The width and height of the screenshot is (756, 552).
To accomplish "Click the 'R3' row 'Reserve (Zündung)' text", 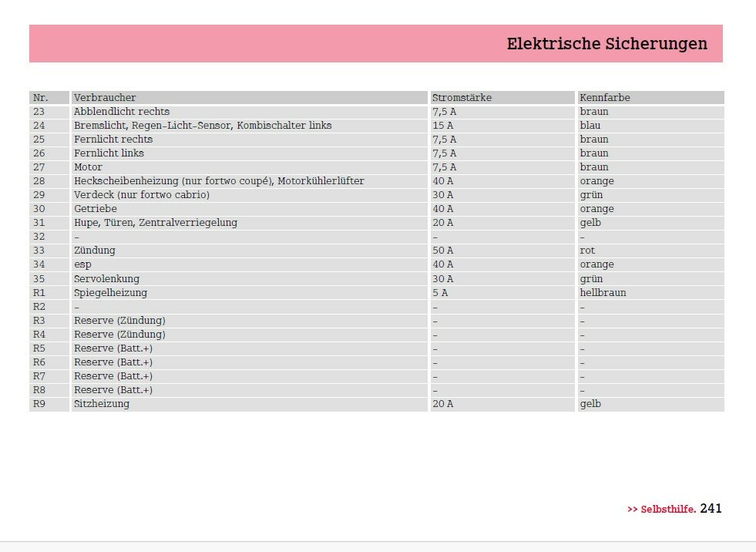I will [119, 321].
